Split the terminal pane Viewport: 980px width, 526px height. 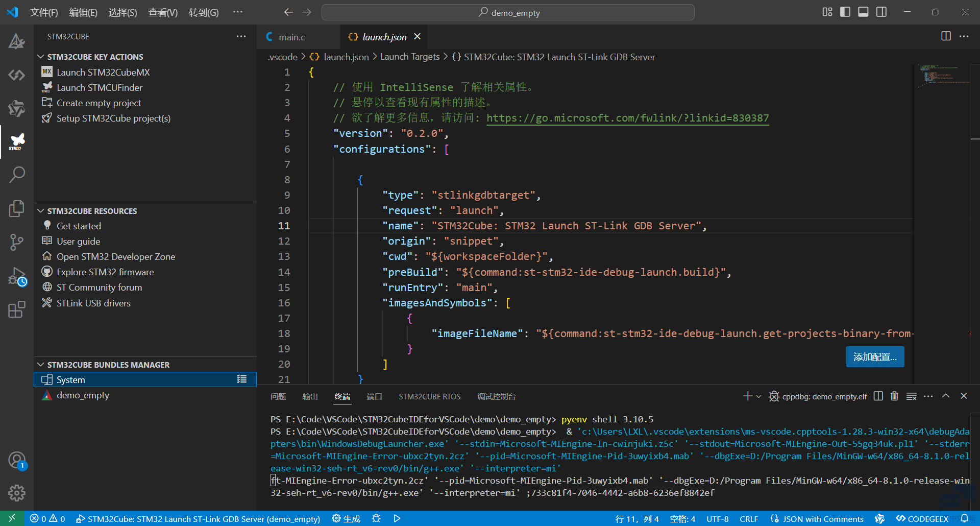click(878, 396)
